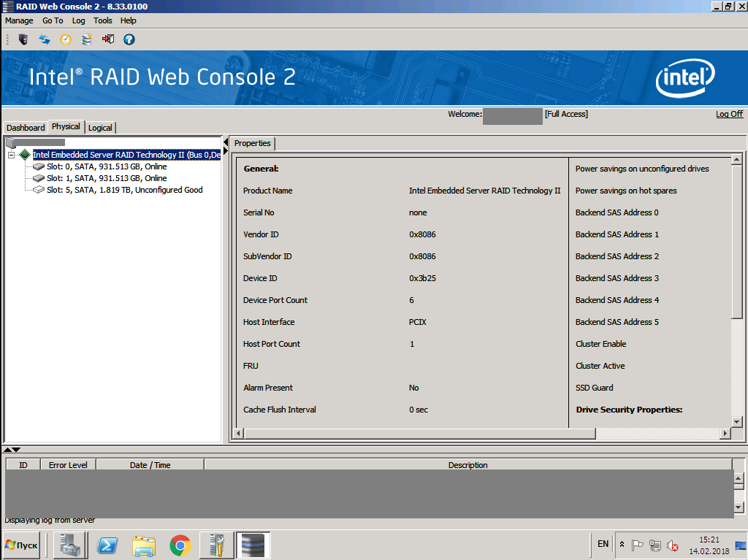Click the left-pointing pane collapse arrow
This screenshot has height=560, width=748.
pos(226,142)
